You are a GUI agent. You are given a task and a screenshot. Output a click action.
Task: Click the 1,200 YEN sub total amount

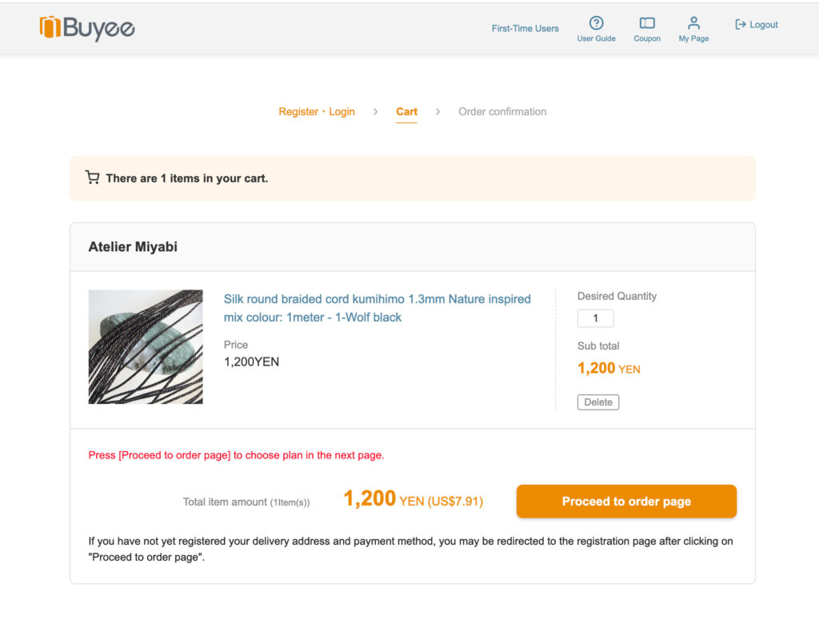pyautogui.click(x=609, y=368)
